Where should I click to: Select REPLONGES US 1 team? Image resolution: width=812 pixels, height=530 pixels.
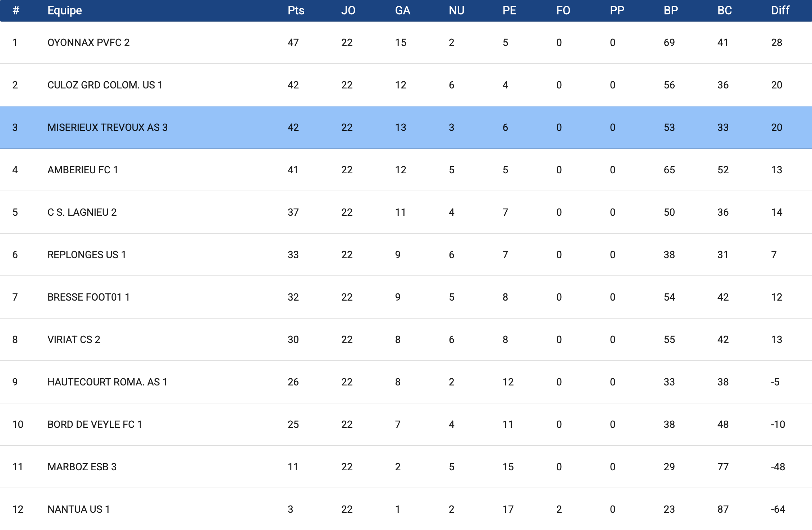(x=87, y=255)
